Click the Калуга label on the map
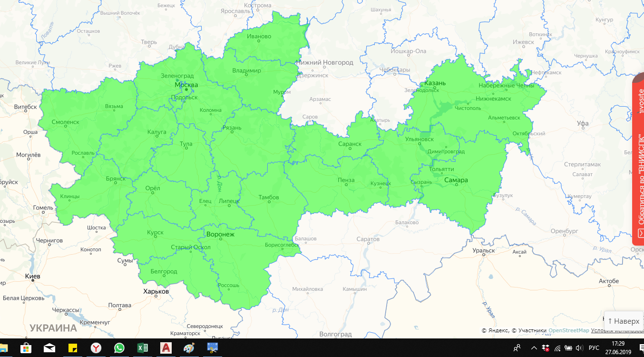The width and height of the screenshot is (644, 357). pos(157,132)
